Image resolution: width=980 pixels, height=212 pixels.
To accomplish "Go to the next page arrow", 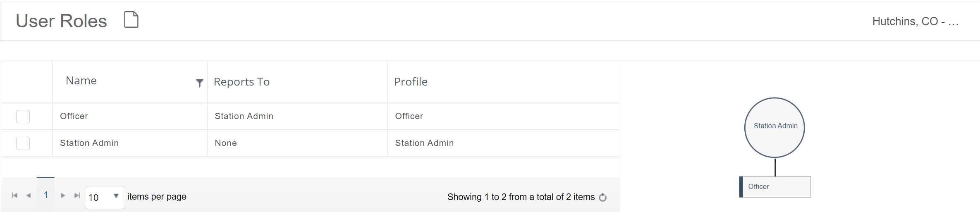I will tap(63, 195).
